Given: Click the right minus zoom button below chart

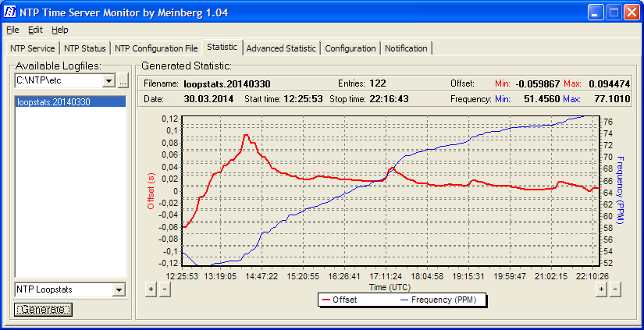Looking at the screenshot, I should point(615,289).
